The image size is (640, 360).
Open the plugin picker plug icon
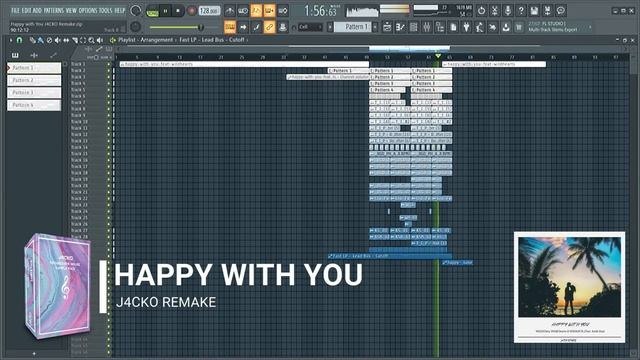(x=467, y=27)
